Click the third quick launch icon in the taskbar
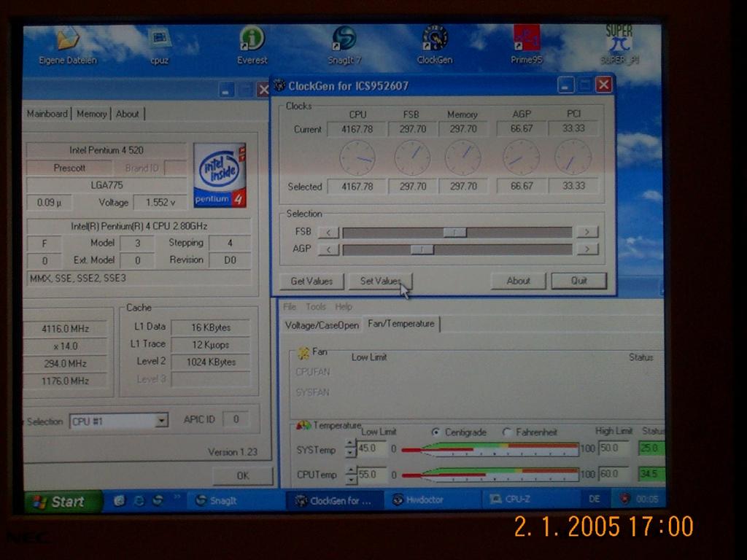747x560 pixels. [158, 501]
